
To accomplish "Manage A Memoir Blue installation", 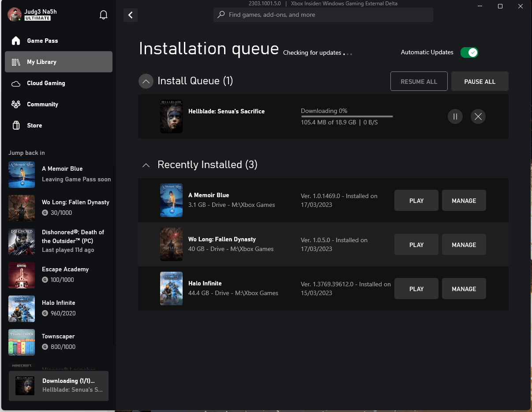I will point(464,201).
